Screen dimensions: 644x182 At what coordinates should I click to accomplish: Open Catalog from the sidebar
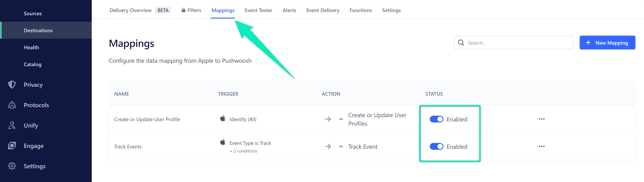click(x=32, y=64)
